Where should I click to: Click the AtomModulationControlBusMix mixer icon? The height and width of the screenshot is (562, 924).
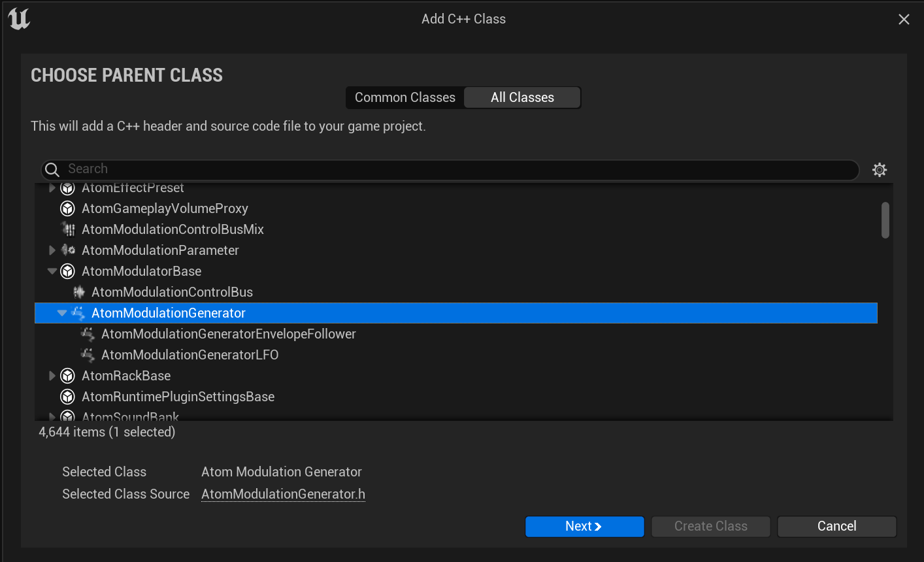(x=68, y=229)
